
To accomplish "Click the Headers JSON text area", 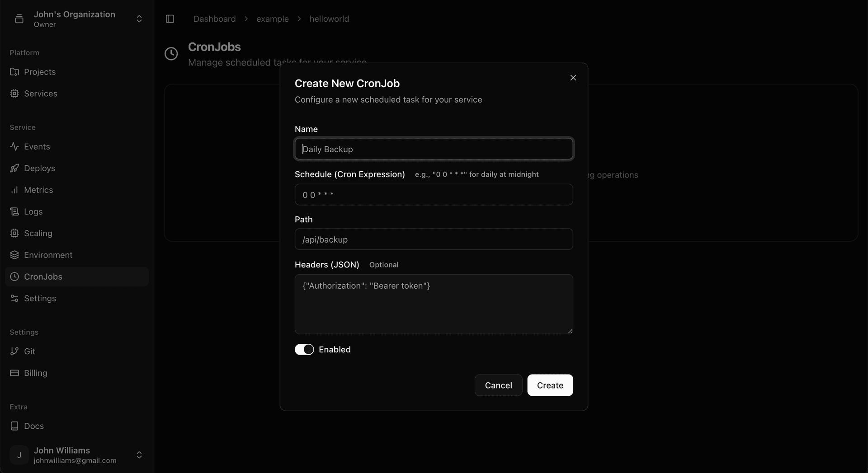I will point(434,304).
